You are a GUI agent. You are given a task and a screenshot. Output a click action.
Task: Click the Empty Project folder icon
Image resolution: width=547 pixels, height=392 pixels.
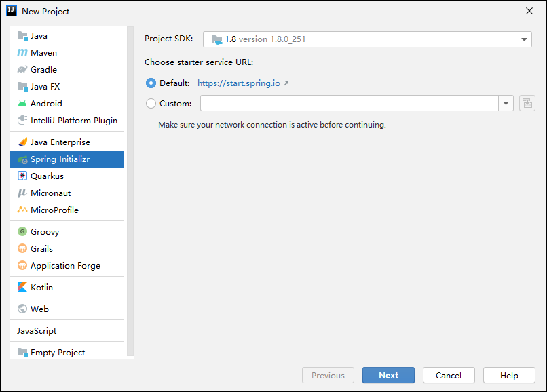pyautogui.click(x=22, y=353)
